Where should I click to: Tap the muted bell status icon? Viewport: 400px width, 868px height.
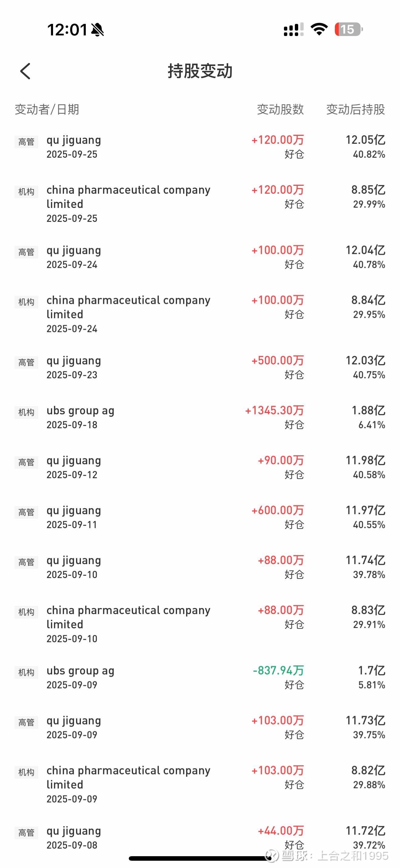pos(98,30)
